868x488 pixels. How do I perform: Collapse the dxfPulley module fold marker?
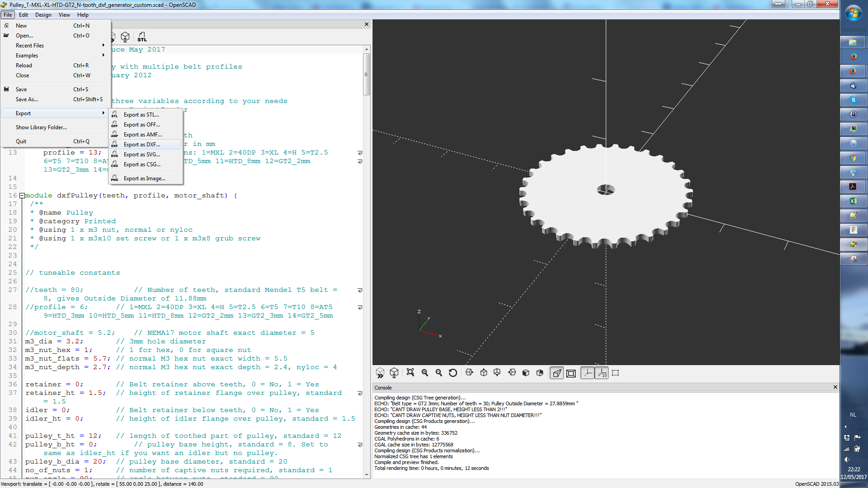[22, 196]
